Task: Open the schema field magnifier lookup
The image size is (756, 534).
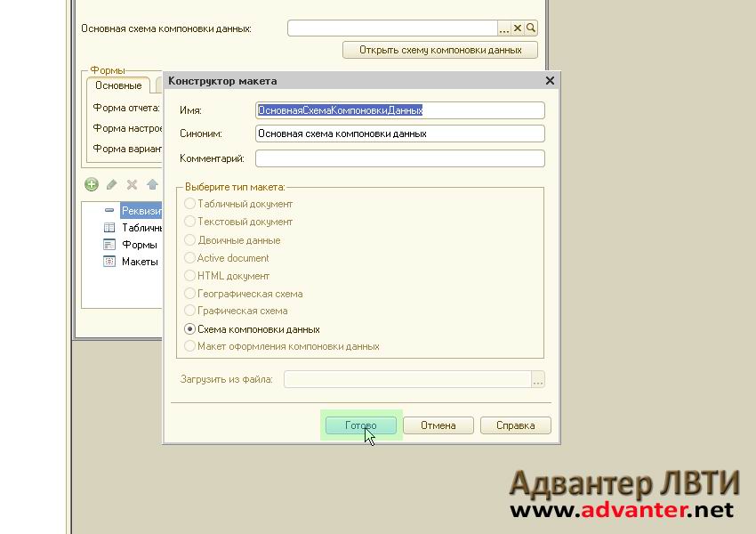Action: [x=532, y=28]
